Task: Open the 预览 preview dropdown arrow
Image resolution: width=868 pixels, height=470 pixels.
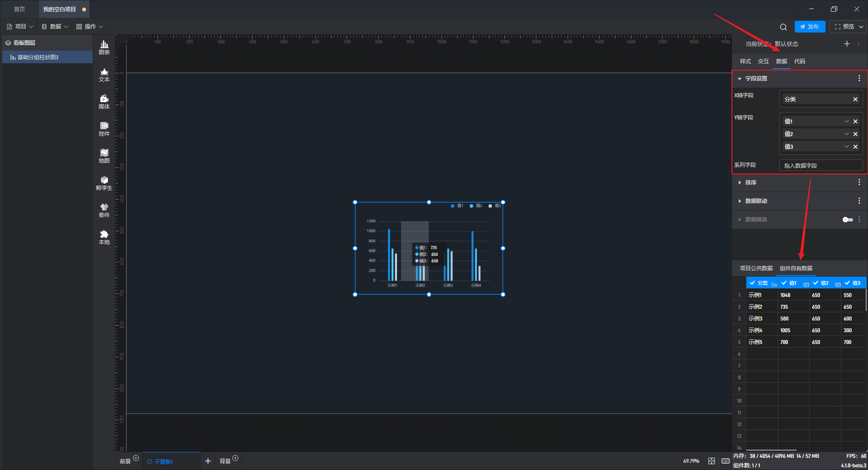Action: click(x=861, y=27)
